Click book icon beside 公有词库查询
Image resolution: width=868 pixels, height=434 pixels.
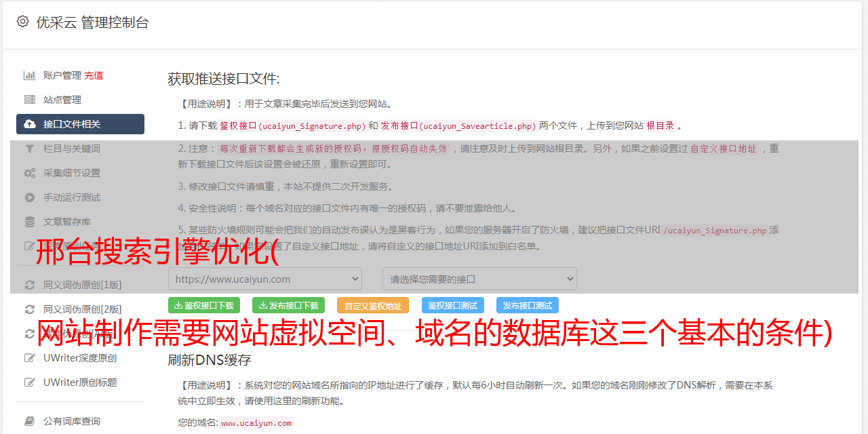click(30, 421)
